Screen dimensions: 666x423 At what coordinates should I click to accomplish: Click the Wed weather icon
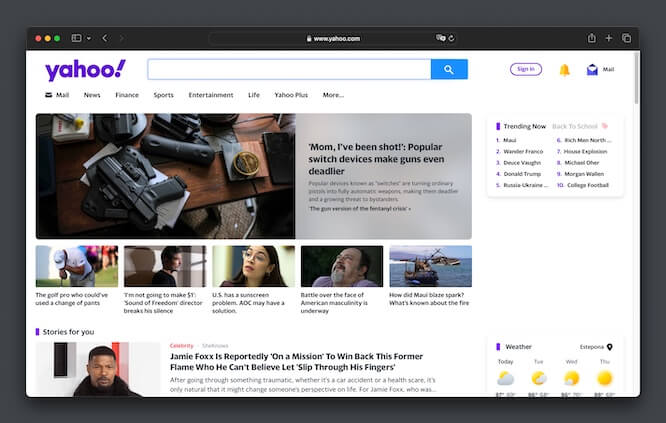pyautogui.click(x=571, y=378)
